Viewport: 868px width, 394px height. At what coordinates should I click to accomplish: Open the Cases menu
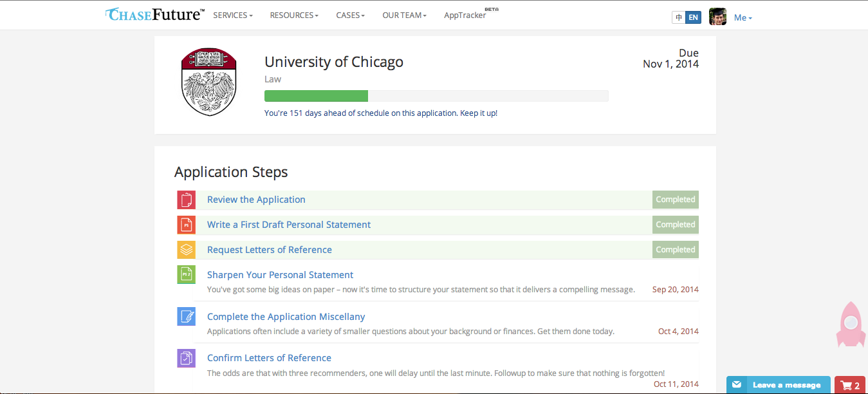[x=350, y=15]
